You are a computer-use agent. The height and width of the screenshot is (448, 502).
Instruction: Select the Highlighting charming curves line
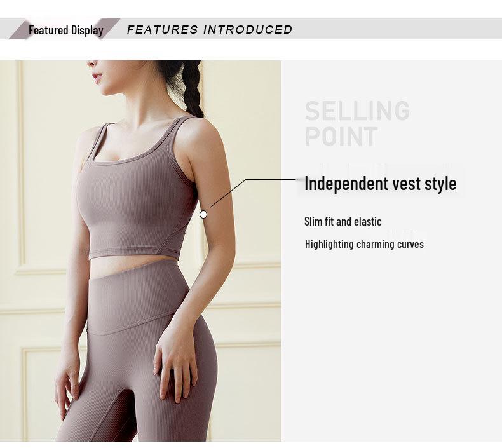coord(364,244)
